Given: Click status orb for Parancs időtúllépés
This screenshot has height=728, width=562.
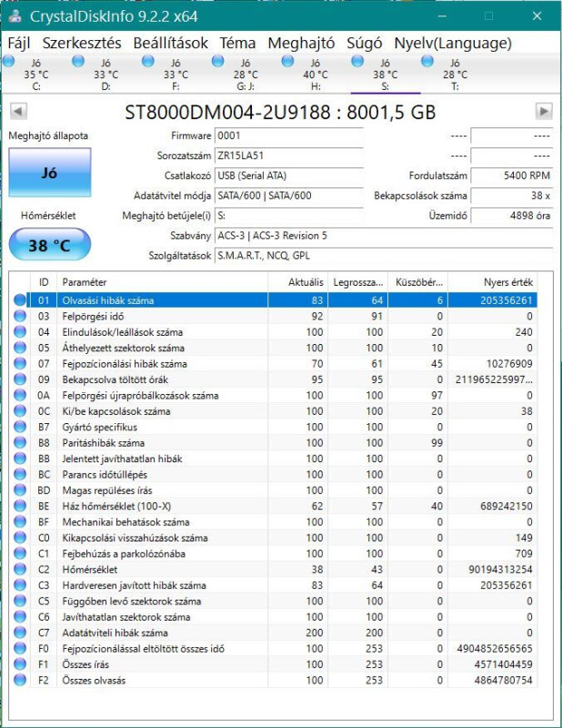Looking at the screenshot, I should tap(19, 474).
